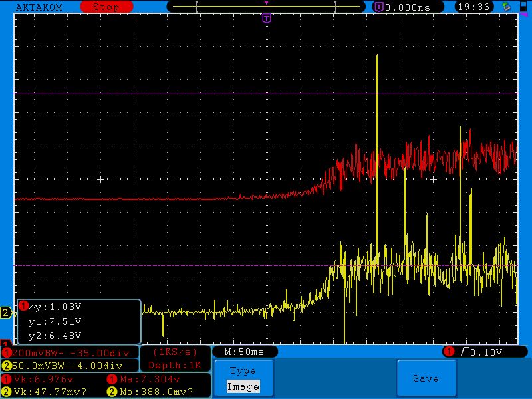Click the horizontal time offset T icon

[379, 7]
